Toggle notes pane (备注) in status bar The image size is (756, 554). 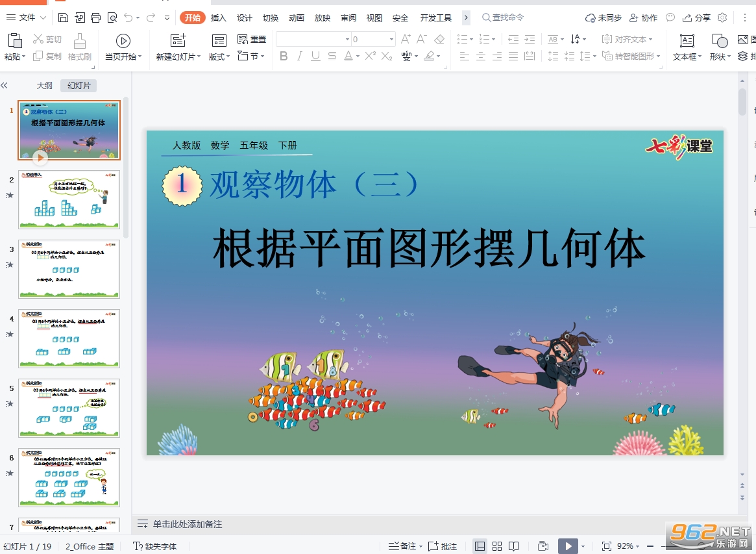click(405, 546)
